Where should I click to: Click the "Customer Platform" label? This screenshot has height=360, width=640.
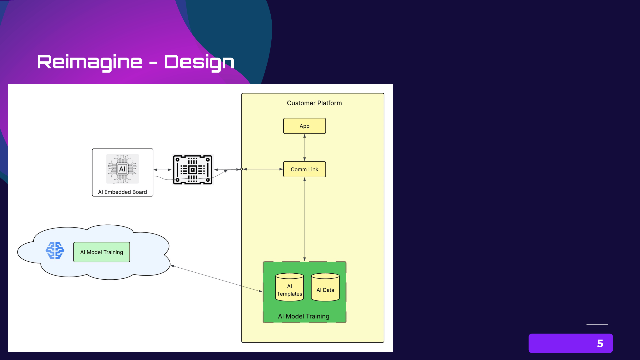click(314, 103)
